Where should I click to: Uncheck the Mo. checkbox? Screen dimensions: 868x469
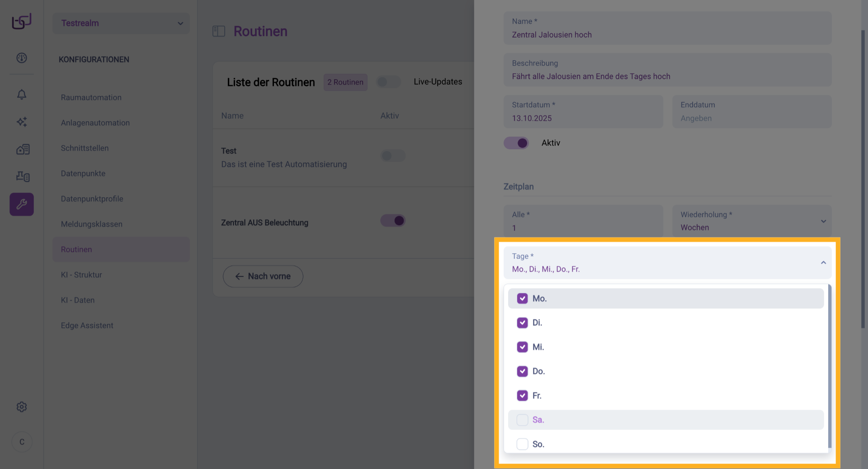(522, 298)
